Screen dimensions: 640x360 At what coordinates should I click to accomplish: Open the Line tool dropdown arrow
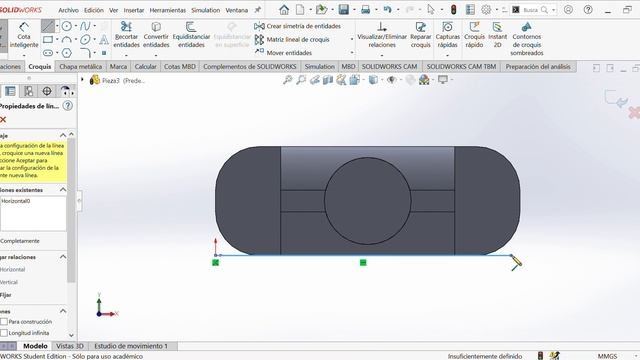(57, 27)
